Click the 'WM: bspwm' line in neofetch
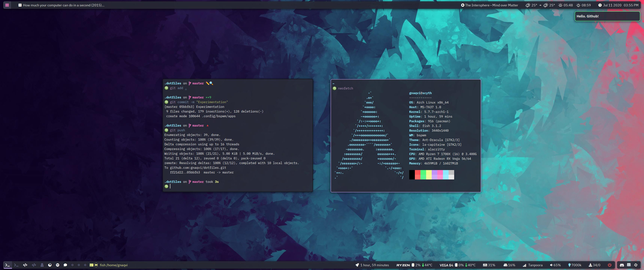Viewport: 644px width, 270px height. point(417,135)
